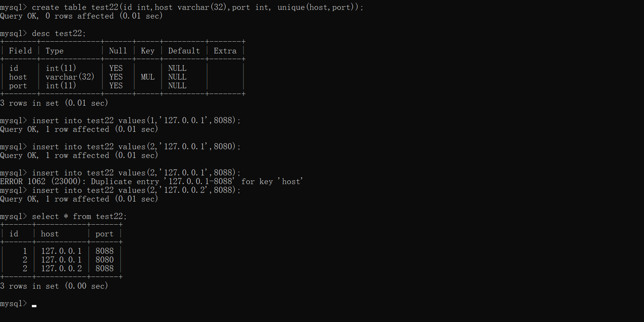Click the 'MUL' key value for host
This screenshot has width=644, height=322.
tap(148, 77)
